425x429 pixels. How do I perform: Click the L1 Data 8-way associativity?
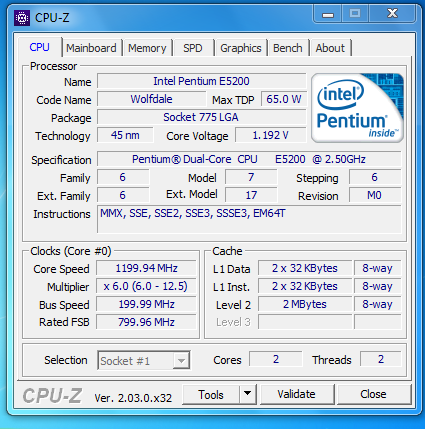378,268
